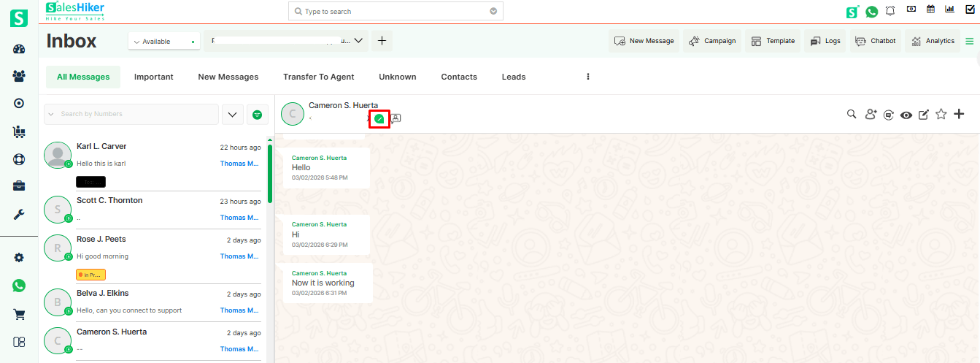Toggle the eye visibility icon in chat header
This screenshot has width=980, height=363.
pos(906,115)
